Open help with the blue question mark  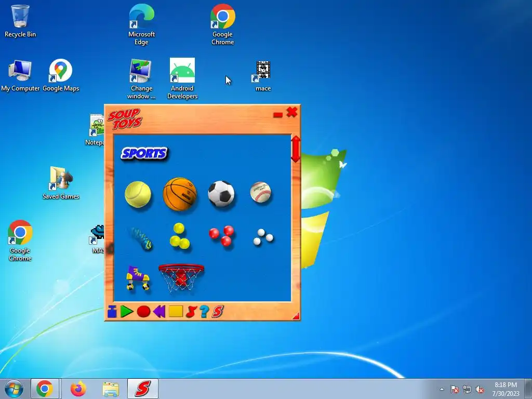tap(204, 312)
